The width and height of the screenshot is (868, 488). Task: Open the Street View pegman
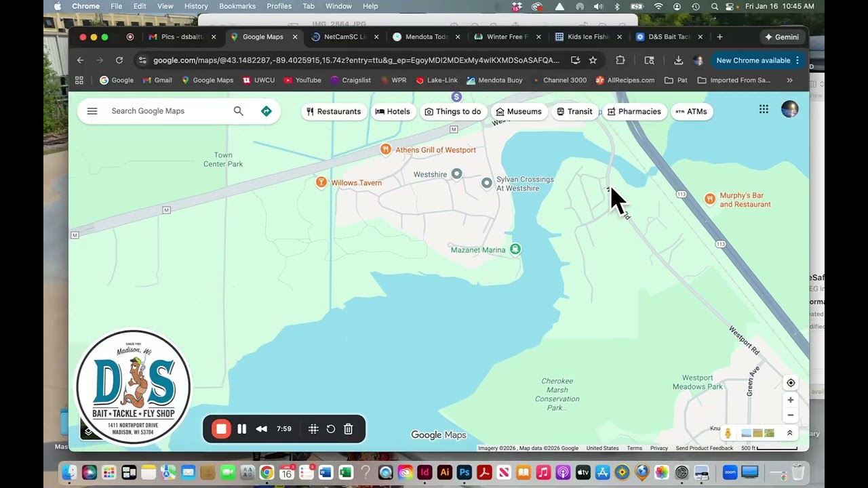[x=728, y=433]
